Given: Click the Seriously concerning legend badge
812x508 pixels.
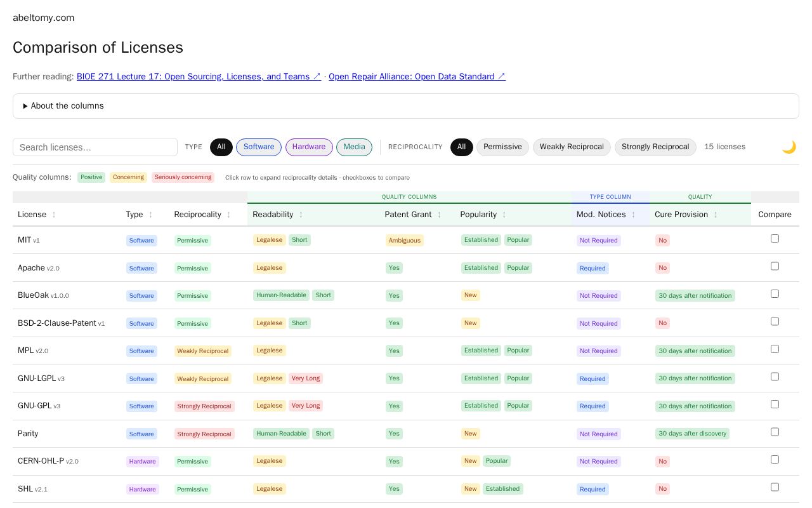Looking at the screenshot, I should [x=183, y=177].
